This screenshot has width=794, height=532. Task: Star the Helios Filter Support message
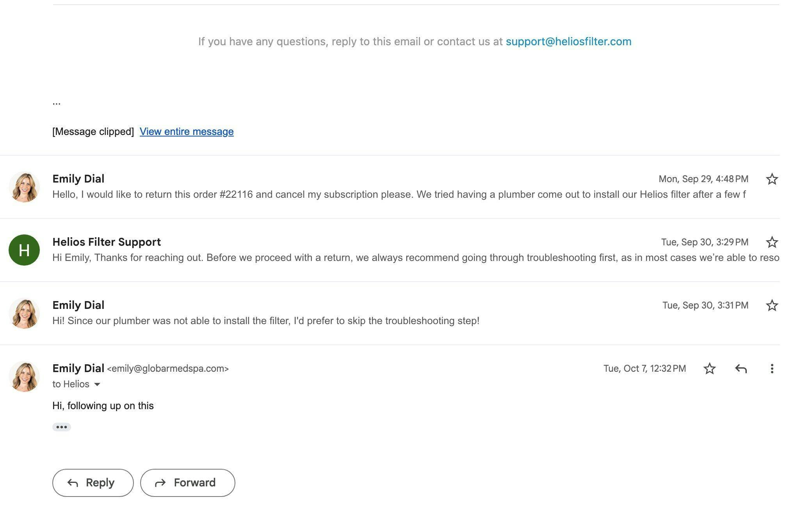(772, 242)
